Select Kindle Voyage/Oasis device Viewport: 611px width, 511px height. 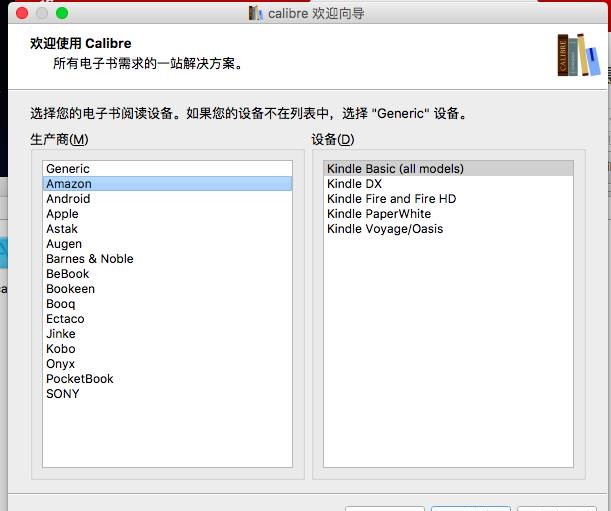click(x=448, y=229)
